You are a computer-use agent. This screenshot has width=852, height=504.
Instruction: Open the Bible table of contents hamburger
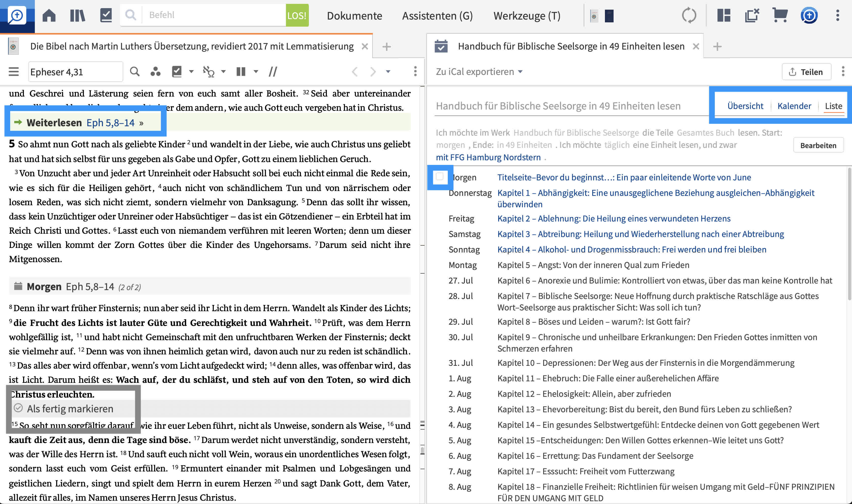[13, 72]
